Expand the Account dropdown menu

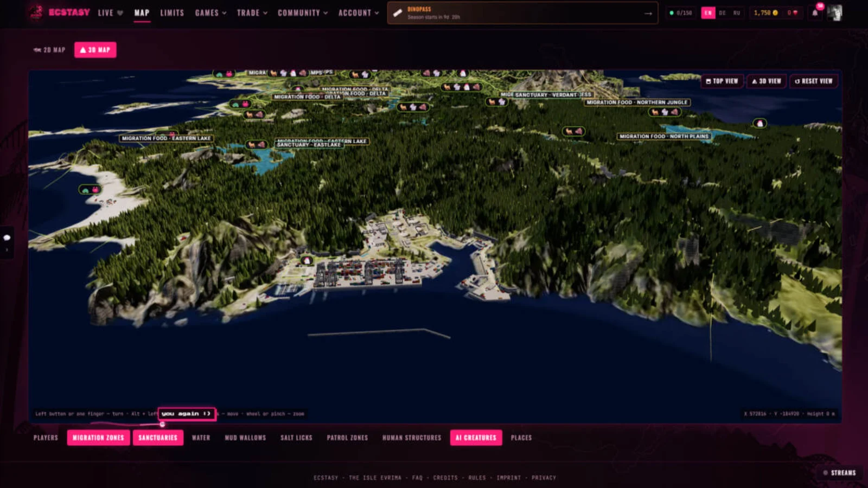[359, 12]
